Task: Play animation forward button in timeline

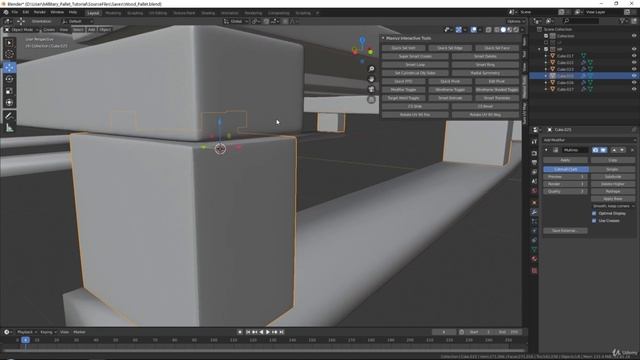Action: click(x=268, y=332)
